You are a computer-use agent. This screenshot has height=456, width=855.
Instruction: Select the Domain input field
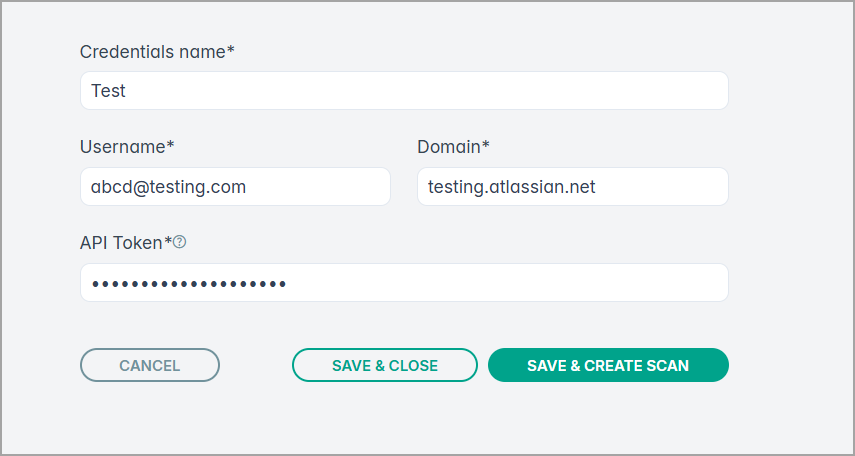coord(572,187)
